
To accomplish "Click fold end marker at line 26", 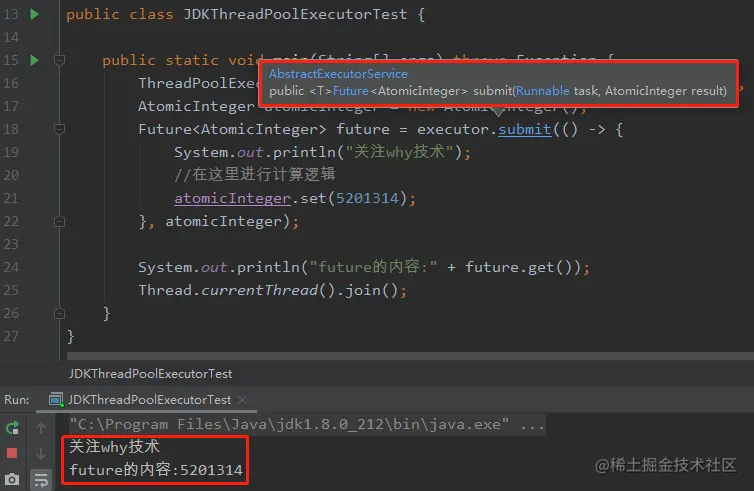I will (60, 314).
